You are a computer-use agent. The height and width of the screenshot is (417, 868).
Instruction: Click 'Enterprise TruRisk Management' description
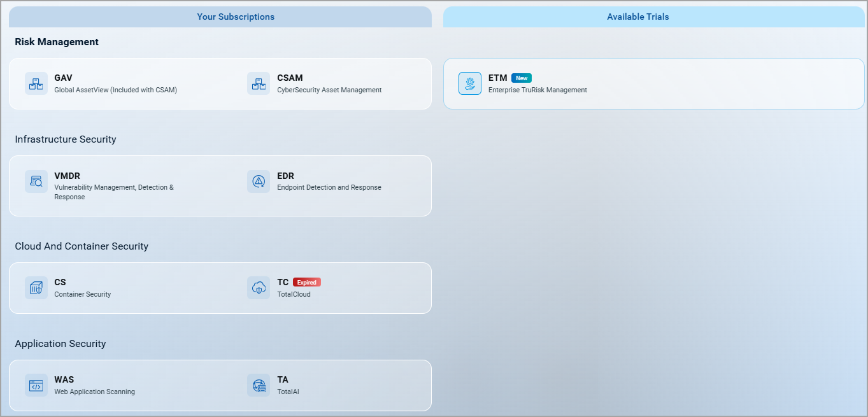click(x=537, y=90)
